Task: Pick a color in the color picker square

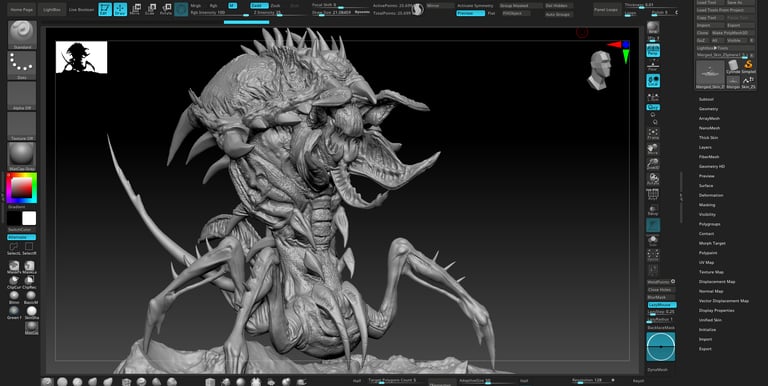Action: [22, 187]
